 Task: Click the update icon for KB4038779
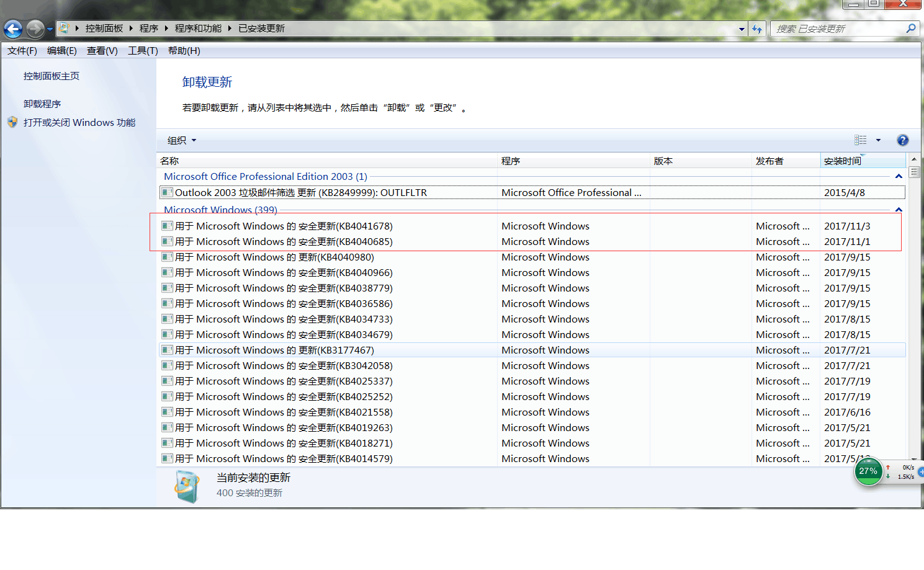click(x=166, y=288)
